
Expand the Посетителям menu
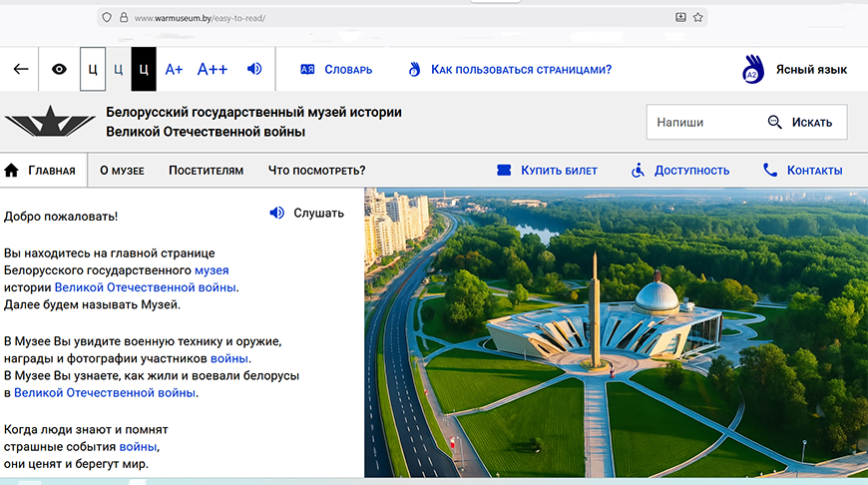click(x=206, y=171)
